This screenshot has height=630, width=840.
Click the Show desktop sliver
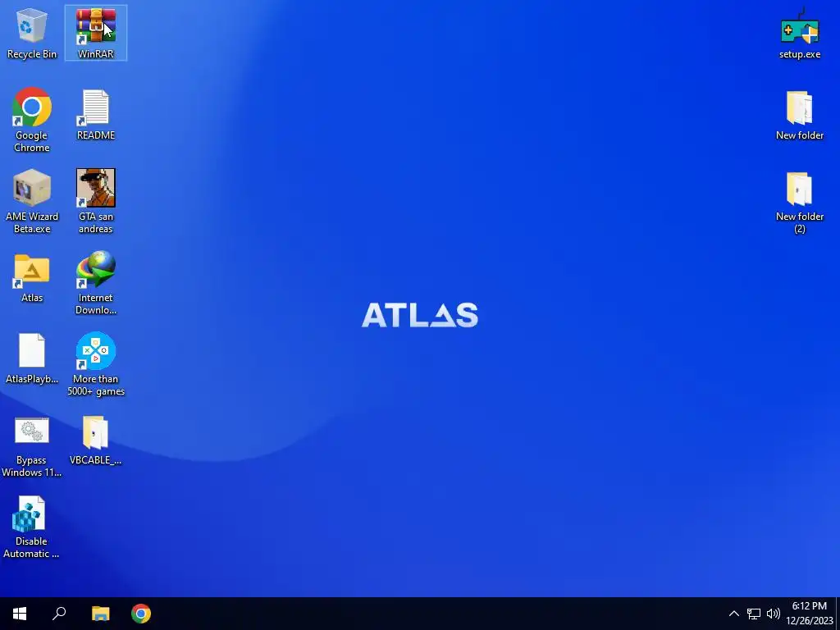pyautogui.click(x=838, y=614)
